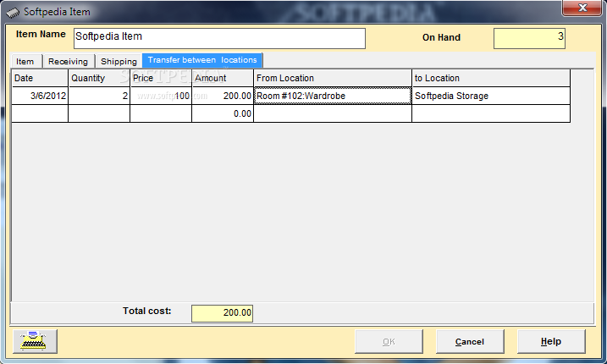Click the Cancel button
Viewport: 607px width, 364px height.
point(470,341)
